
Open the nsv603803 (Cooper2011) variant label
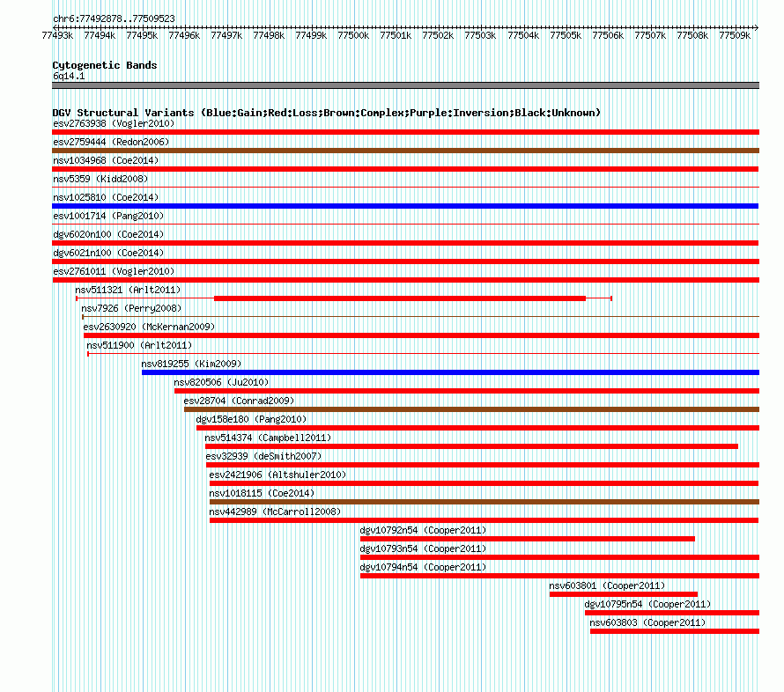(647, 622)
